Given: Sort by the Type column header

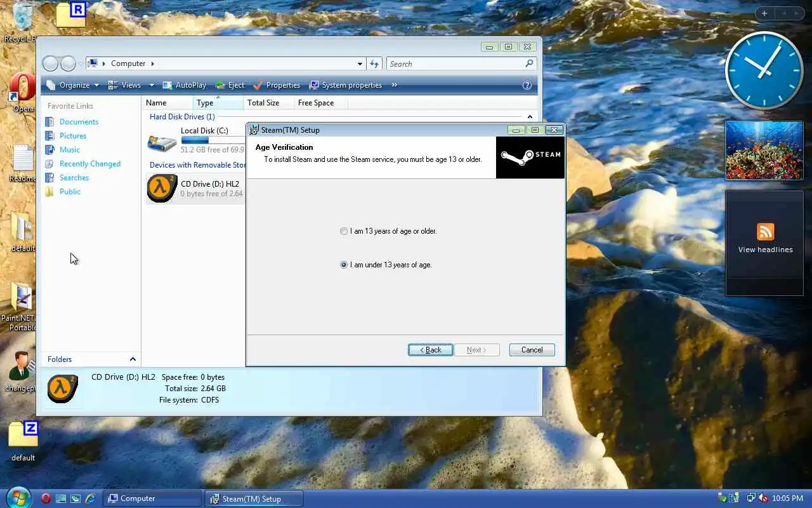Looking at the screenshot, I should 218,103.
